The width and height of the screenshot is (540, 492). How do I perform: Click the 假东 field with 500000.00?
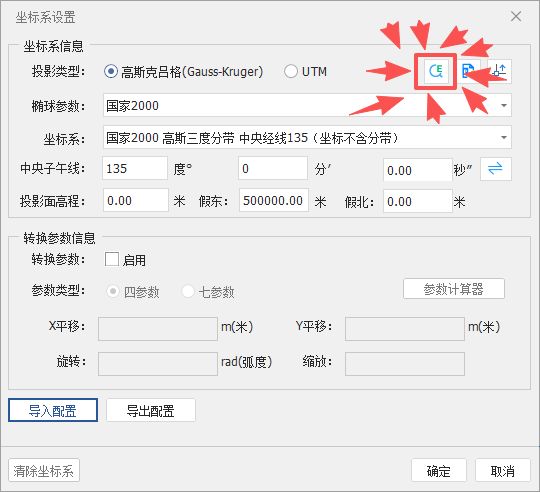(x=273, y=200)
